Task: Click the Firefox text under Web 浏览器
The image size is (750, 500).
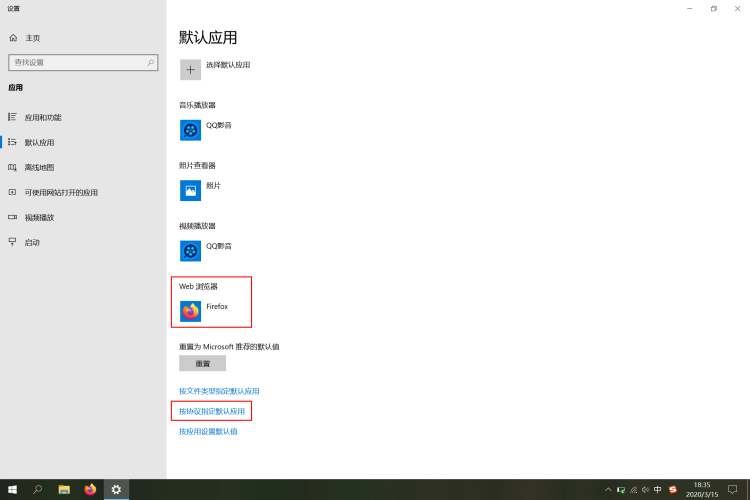Action: 217,306
